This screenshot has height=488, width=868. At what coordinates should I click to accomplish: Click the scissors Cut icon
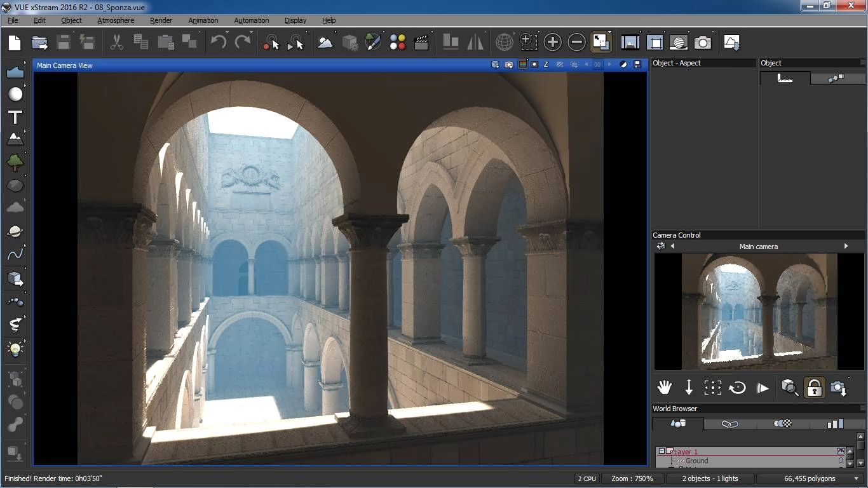point(116,43)
